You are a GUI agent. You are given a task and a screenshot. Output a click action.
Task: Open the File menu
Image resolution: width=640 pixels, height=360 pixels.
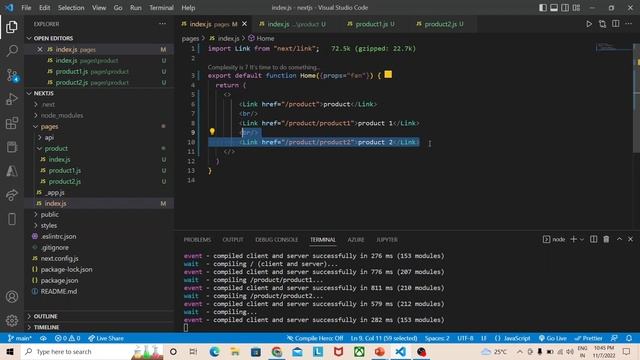point(26,8)
